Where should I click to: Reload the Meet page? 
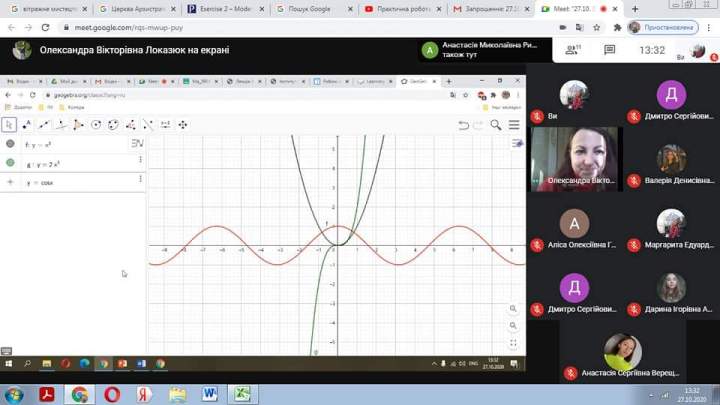(45, 28)
